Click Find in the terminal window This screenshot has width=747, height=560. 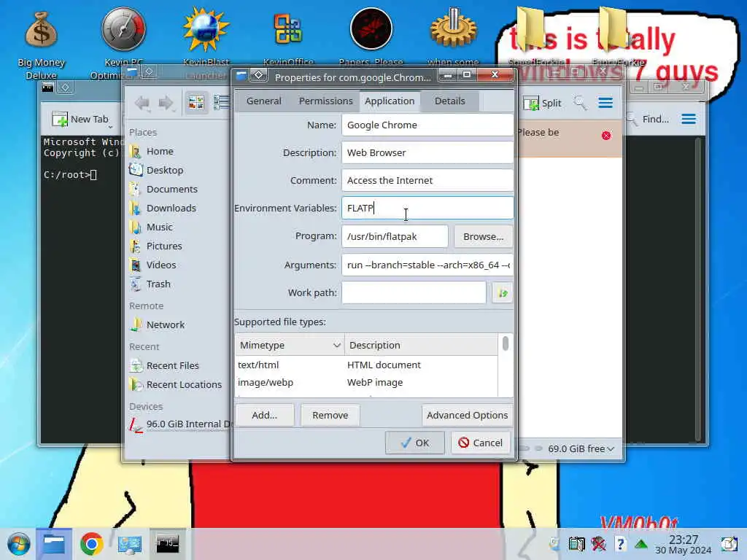click(648, 119)
